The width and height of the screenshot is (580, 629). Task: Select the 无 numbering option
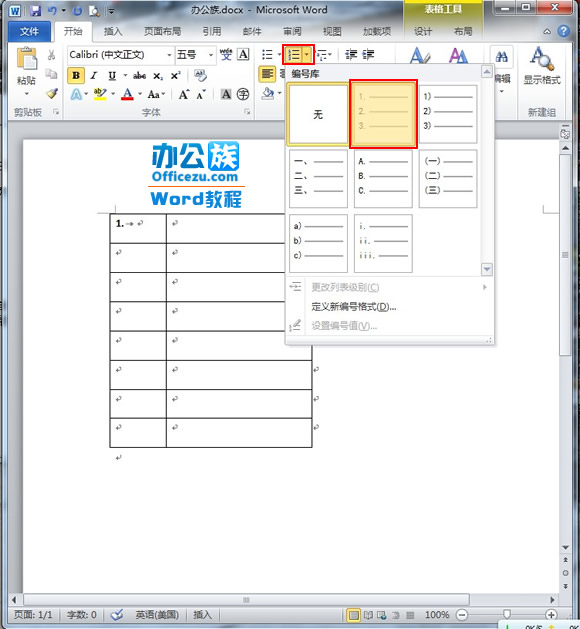coord(318,114)
